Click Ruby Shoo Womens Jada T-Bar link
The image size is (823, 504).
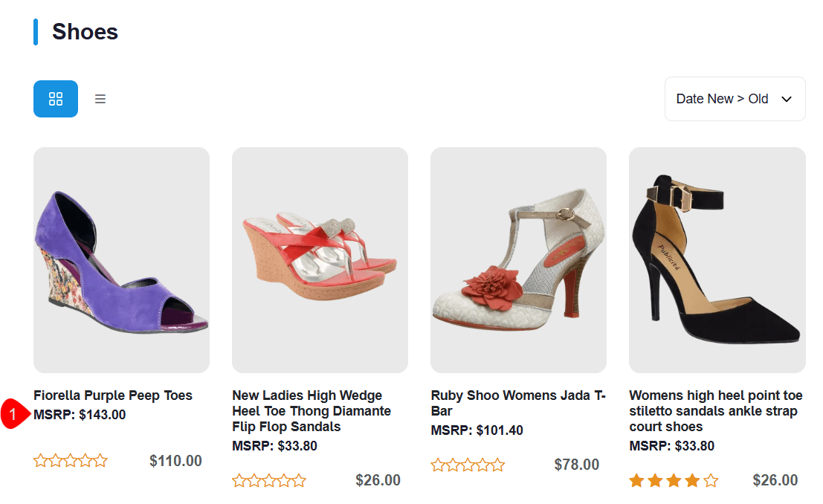point(518,403)
